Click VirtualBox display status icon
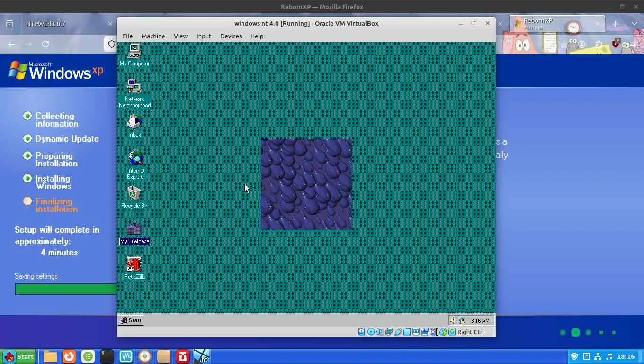The width and height of the screenshot is (644, 364). 416,332
